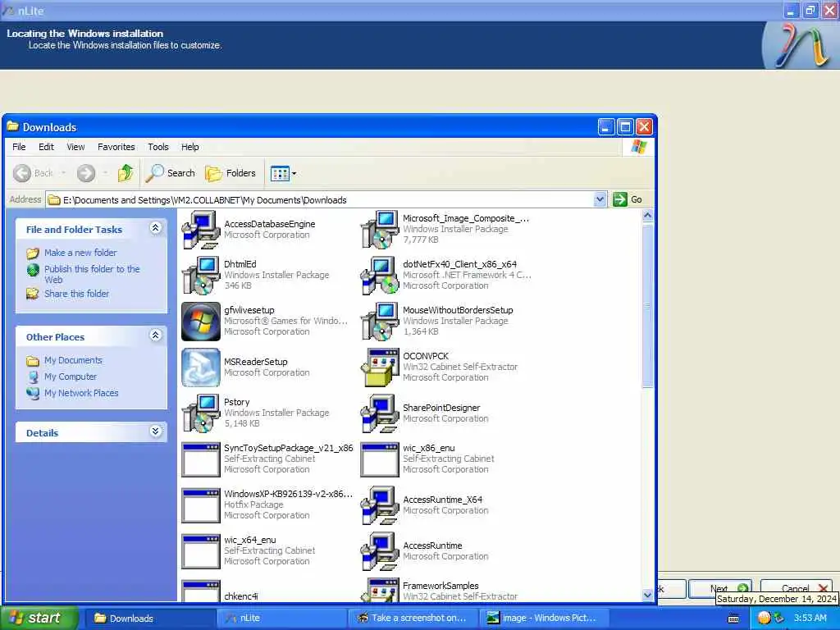Select the SharePointDesigner icon
Screen dimensions: 840x630
[x=379, y=413]
